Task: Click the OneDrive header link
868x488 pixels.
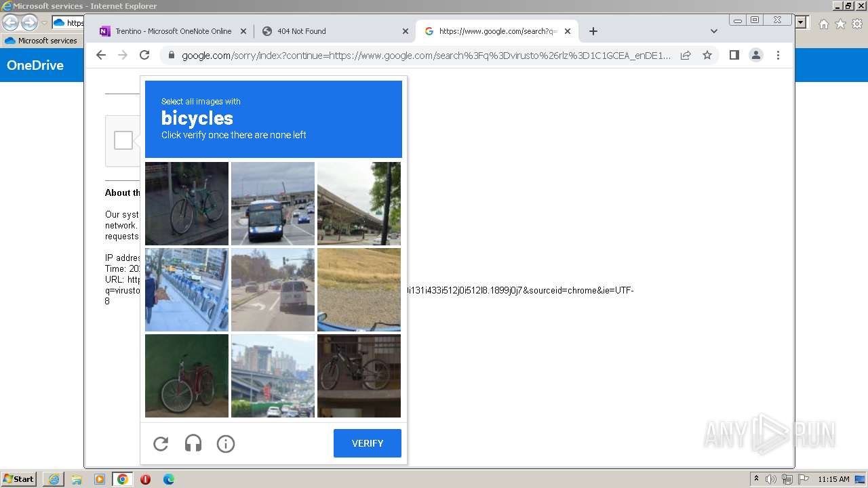Action: 35,65
